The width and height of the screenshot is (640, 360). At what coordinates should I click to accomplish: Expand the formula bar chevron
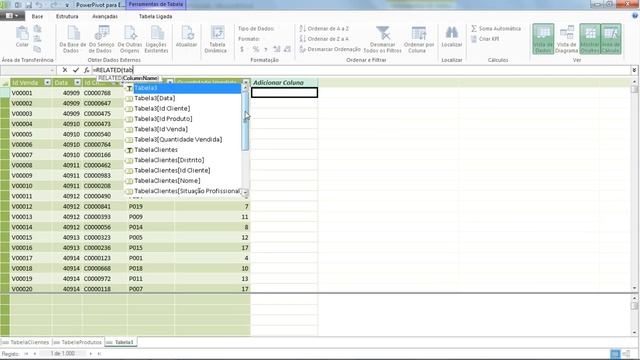pos(634,70)
